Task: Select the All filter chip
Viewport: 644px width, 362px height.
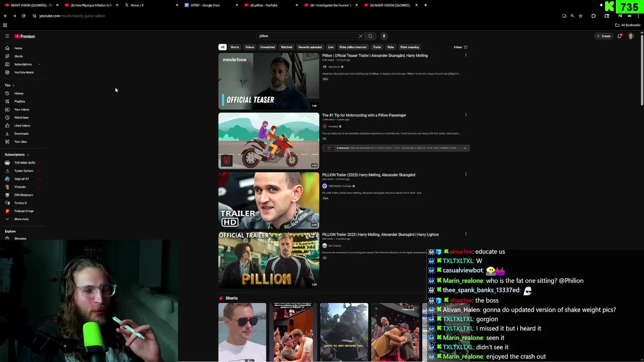Action: [222, 47]
